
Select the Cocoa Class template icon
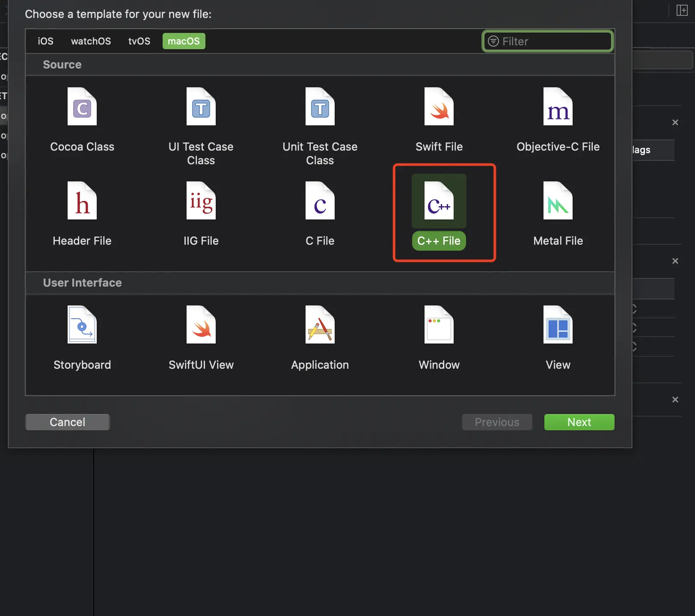pyautogui.click(x=82, y=107)
